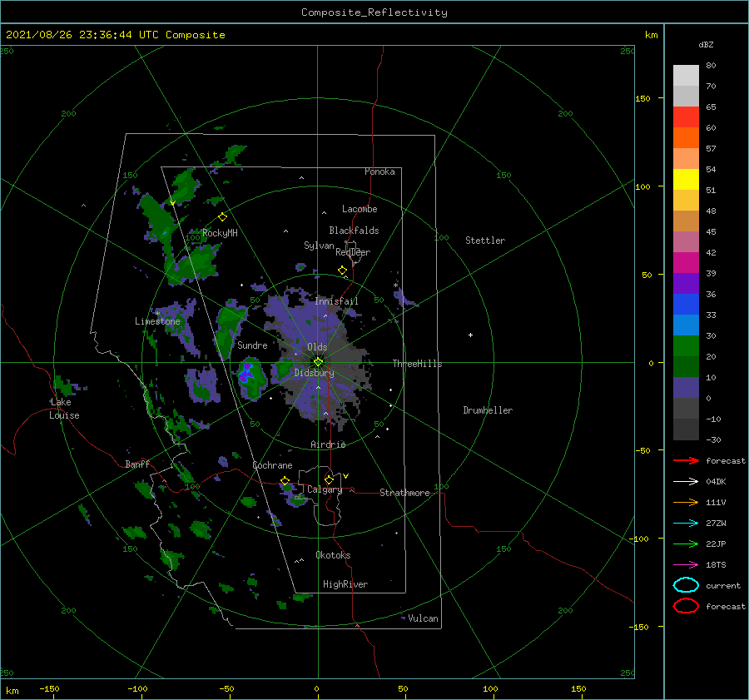This screenshot has height=700, width=749.
Task: Select the purple 36-39 dBZ swatch
Action: 686,284
